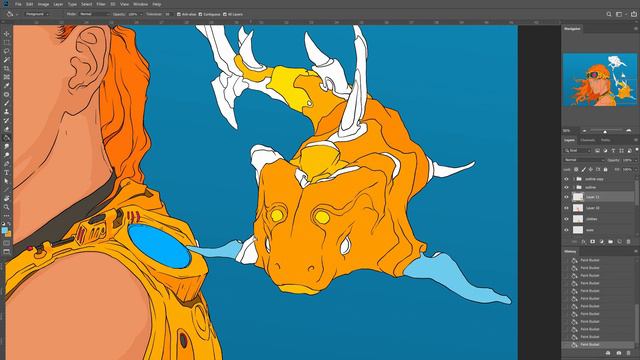Image resolution: width=640 pixels, height=360 pixels.
Task: Select the Path Selection tool
Action: tap(7, 181)
